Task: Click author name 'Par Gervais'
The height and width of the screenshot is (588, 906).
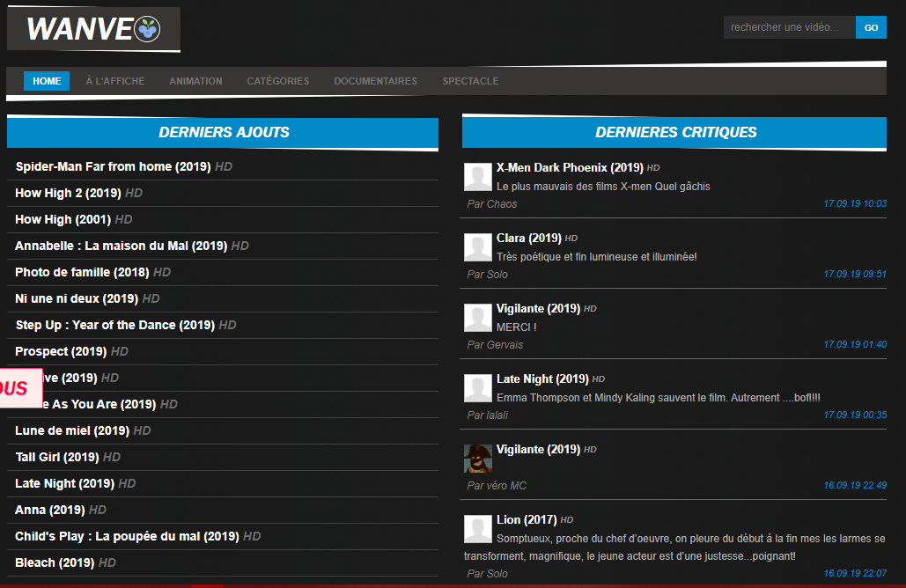Action: (x=495, y=345)
